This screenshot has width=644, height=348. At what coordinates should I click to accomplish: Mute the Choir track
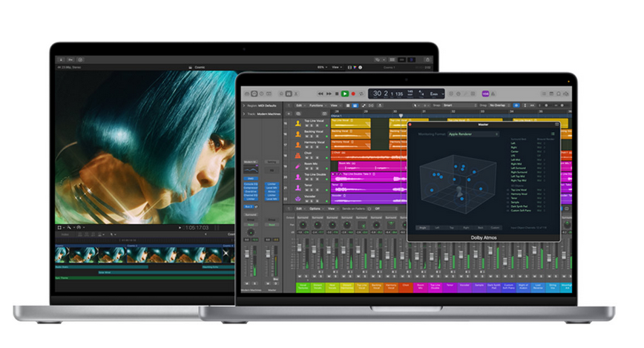pyautogui.click(x=306, y=157)
